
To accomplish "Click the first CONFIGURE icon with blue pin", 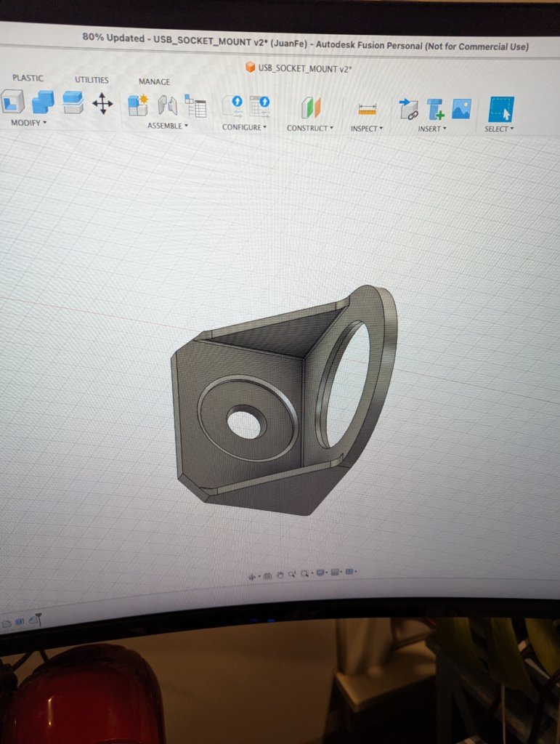I will [x=233, y=106].
